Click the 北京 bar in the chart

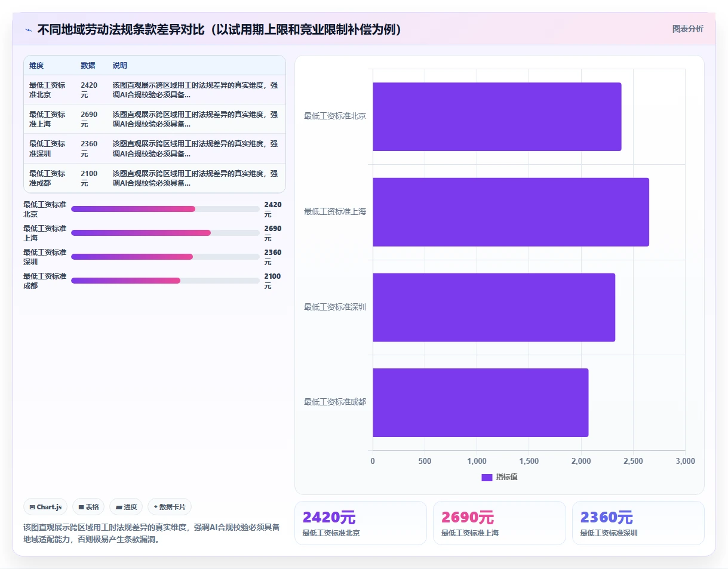pos(497,116)
